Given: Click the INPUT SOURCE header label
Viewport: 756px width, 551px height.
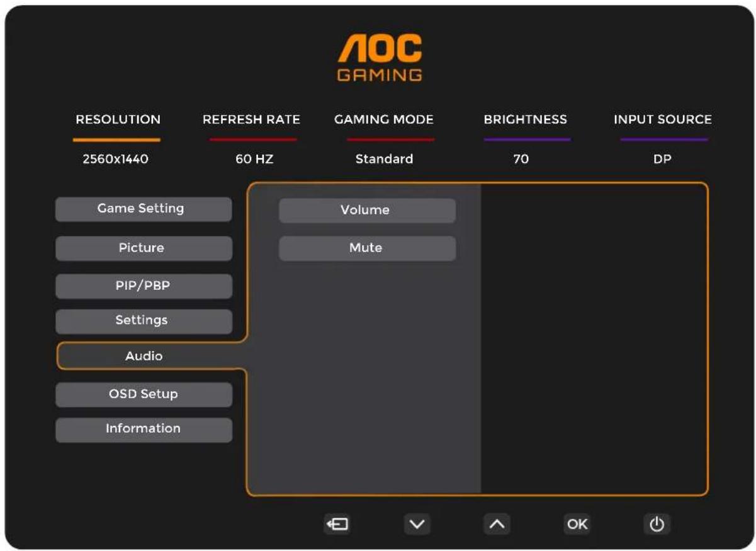Looking at the screenshot, I should click(x=663, y=120).
